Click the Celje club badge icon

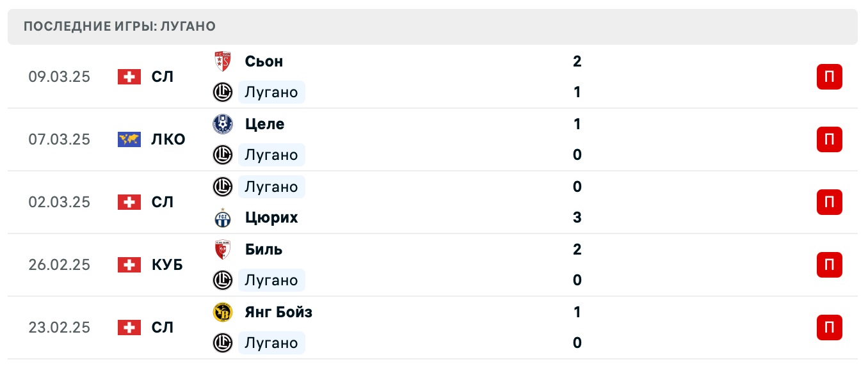(x=222, y=124)
